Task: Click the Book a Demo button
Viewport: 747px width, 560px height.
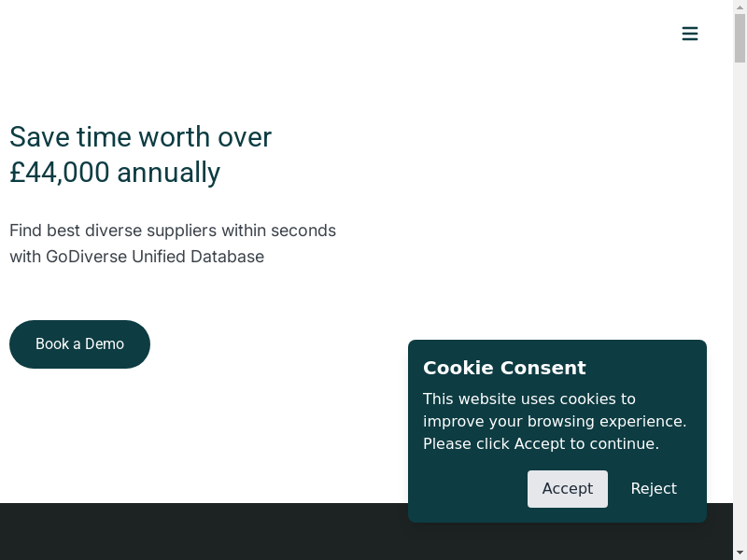Action: [79, 344]
